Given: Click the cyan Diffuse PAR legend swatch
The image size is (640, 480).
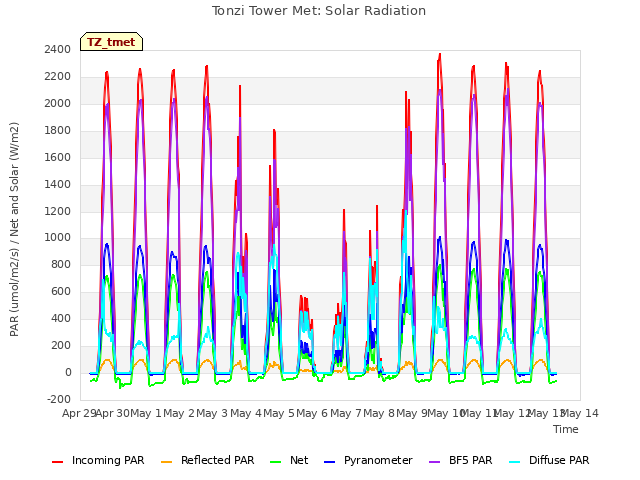Looking at the screenshot, I should point(515,462).
